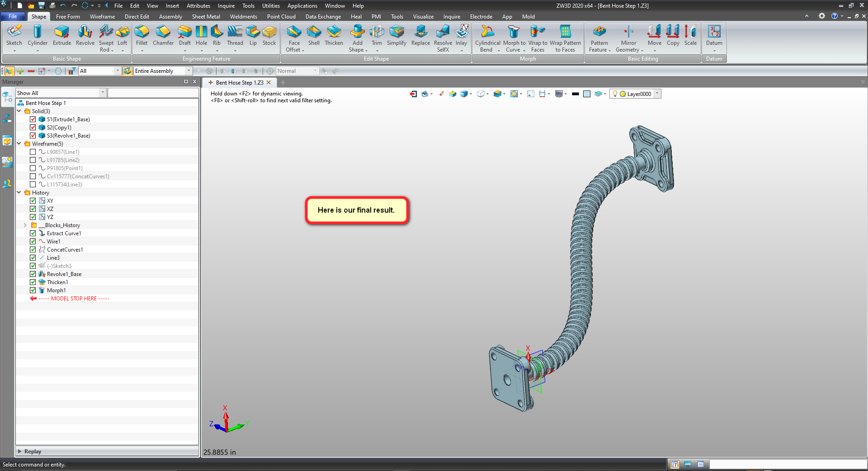Click the Replay button
Viewport: 868px width, 471px height.
33,452
